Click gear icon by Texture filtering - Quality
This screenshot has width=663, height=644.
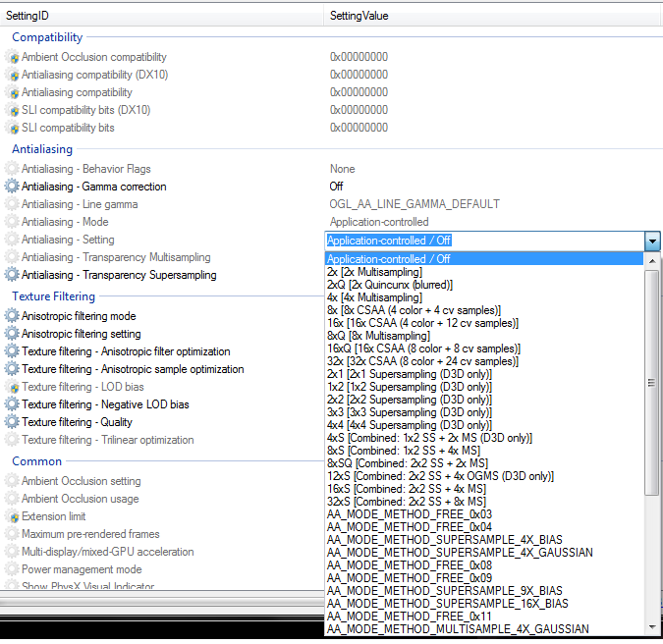pyautogui.click(x=12, y=422)
